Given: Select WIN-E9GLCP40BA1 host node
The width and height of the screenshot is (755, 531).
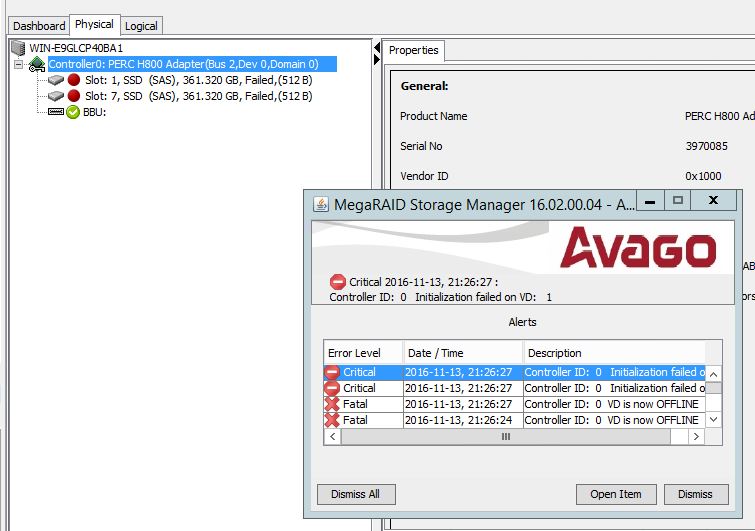Looking at the screenshot, I should [76, 48].
